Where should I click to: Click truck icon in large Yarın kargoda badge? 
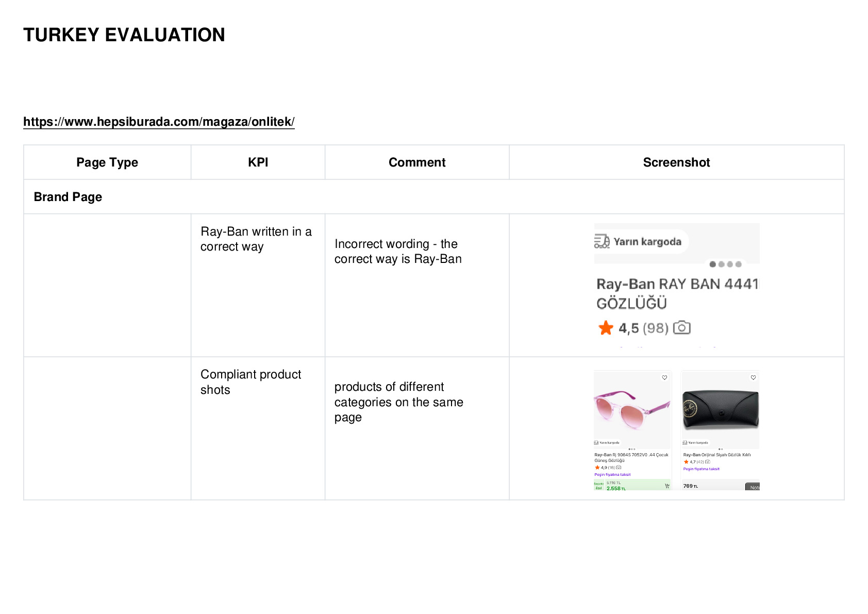coord(602,241)
